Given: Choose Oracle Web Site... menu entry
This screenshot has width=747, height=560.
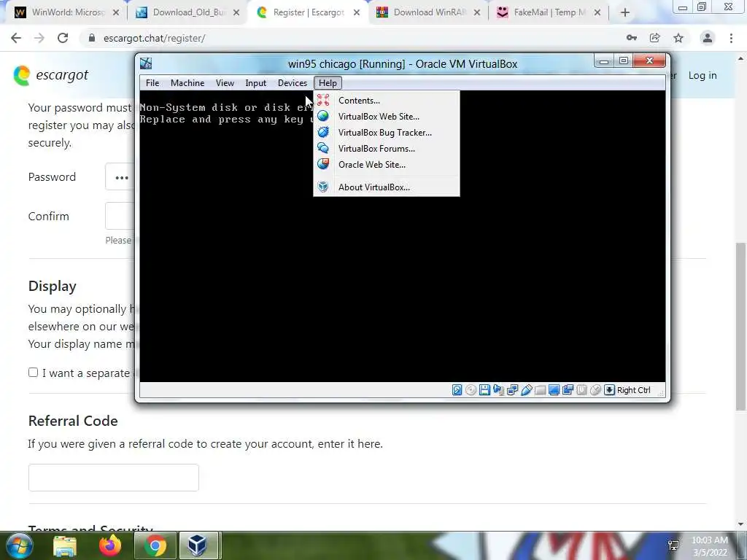Looking at the screenshot, I should pos(387,165).
